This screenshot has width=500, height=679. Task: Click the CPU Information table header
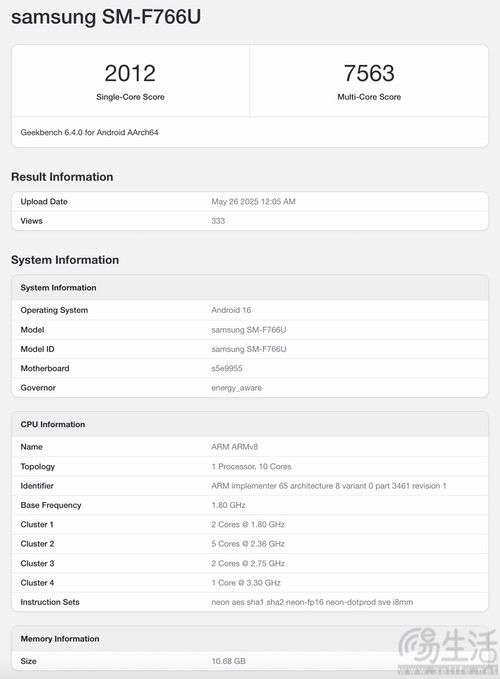(250, 424)
